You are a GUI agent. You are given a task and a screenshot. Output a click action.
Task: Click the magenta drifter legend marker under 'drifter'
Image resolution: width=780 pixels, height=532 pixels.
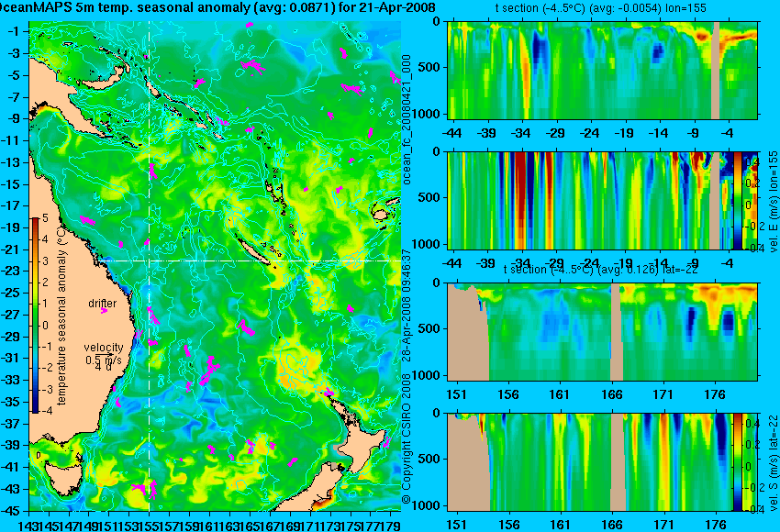104,311
